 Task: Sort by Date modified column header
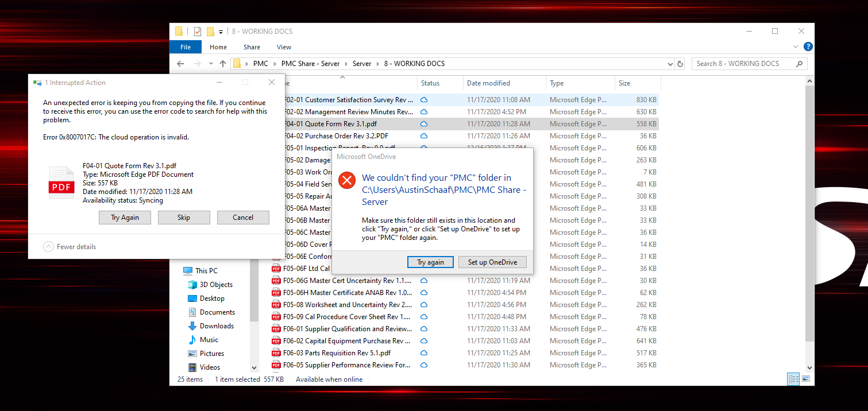(504, 83)
